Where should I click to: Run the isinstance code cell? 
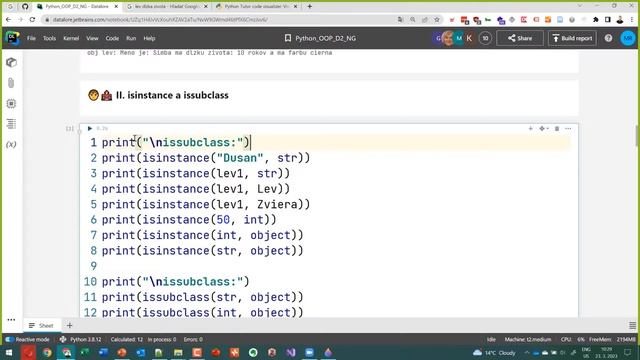[x=90, y=129]
